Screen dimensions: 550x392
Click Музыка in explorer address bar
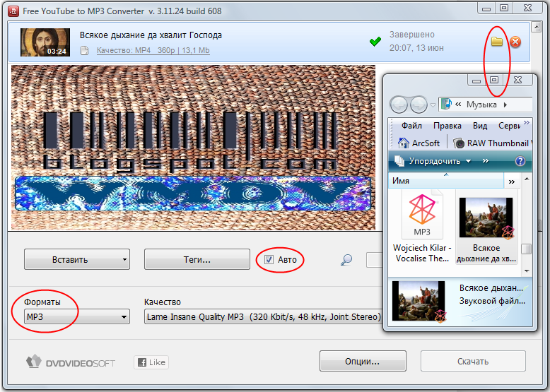point(481,105)
